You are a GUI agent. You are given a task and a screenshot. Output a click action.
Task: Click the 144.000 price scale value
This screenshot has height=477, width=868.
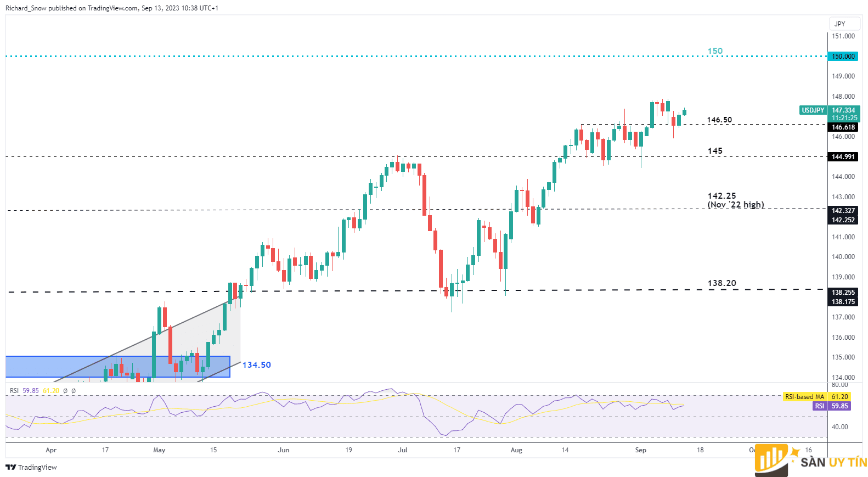[843, 177]
